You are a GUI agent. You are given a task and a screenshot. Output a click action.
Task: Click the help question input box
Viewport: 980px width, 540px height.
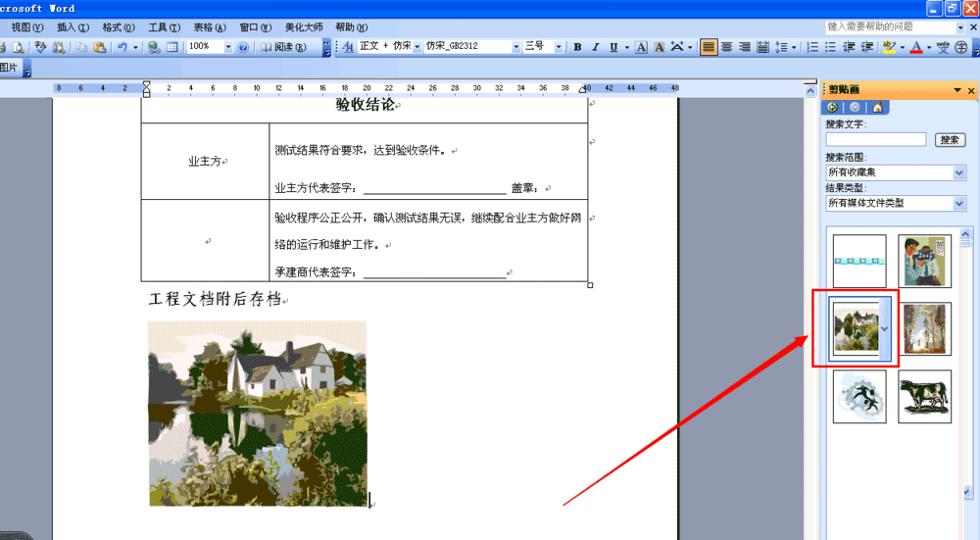click(890, 26)
